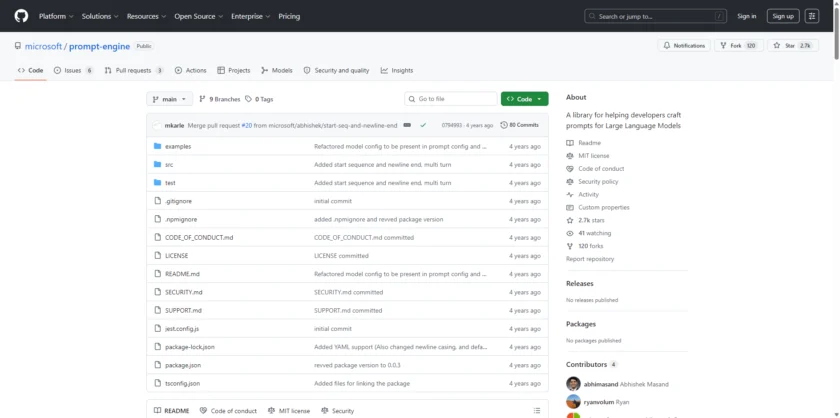Switch to the Projects tab
This screenshot has width=840, height=418.
[234, 70]
